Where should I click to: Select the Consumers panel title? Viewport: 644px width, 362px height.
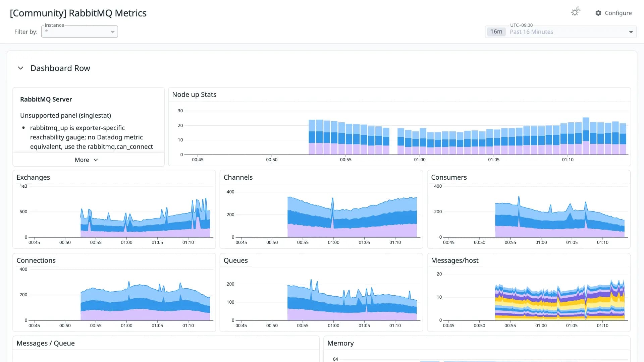tap(449, 177)
